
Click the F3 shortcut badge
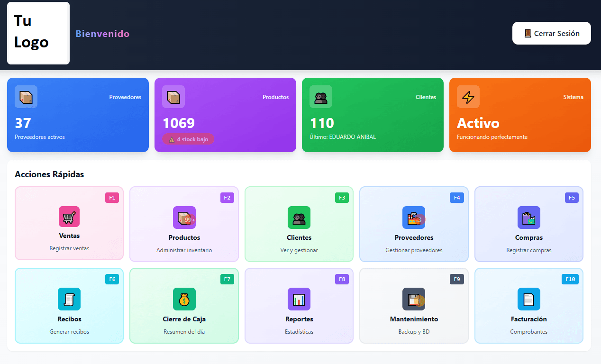pos(342,198)
